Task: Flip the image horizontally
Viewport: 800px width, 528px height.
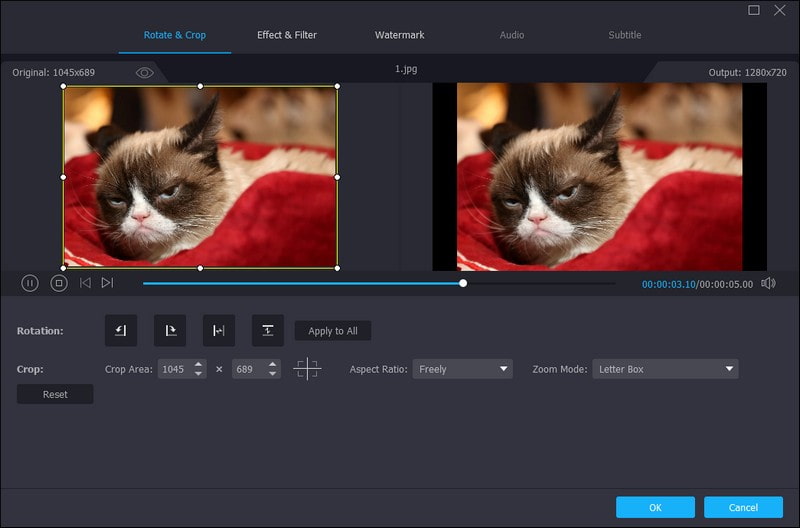Action: 219,331
